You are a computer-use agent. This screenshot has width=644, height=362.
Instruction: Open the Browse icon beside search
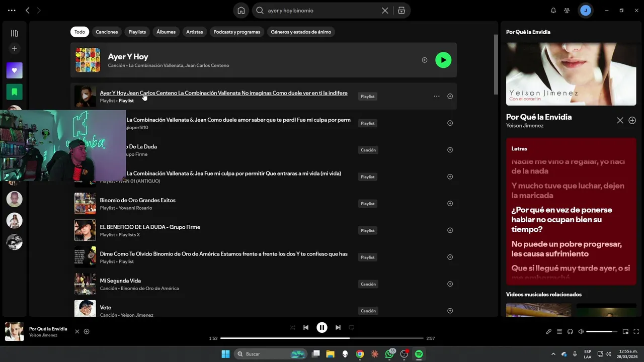coord(401,10)
